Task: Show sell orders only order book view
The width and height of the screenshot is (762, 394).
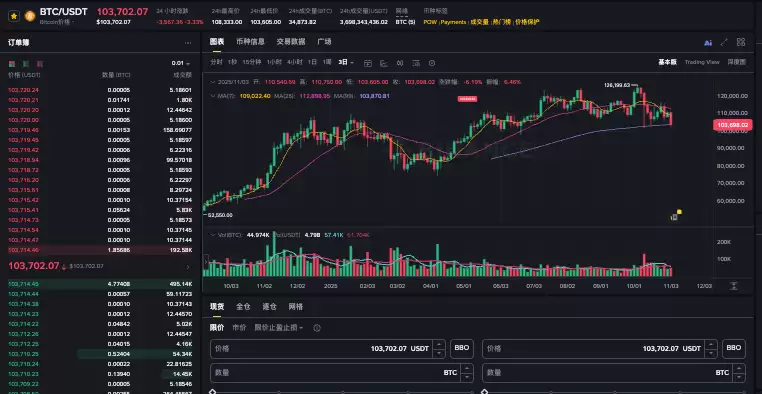Action: click(40, 64)
